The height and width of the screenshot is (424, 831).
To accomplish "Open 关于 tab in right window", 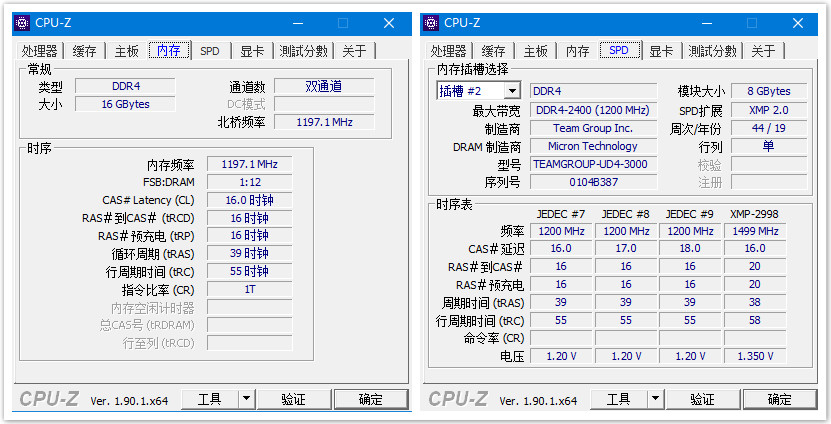I will 764,51.
